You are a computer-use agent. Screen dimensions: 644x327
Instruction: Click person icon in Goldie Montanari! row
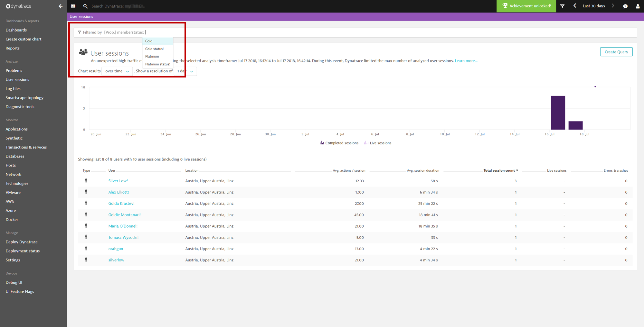86,214
